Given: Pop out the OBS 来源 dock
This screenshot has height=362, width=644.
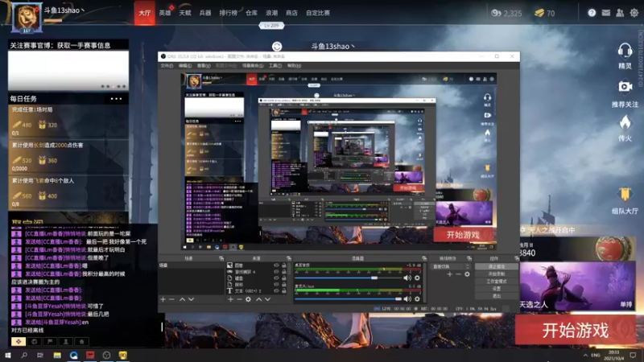Looking at the screenshot, I should point(288,258).
